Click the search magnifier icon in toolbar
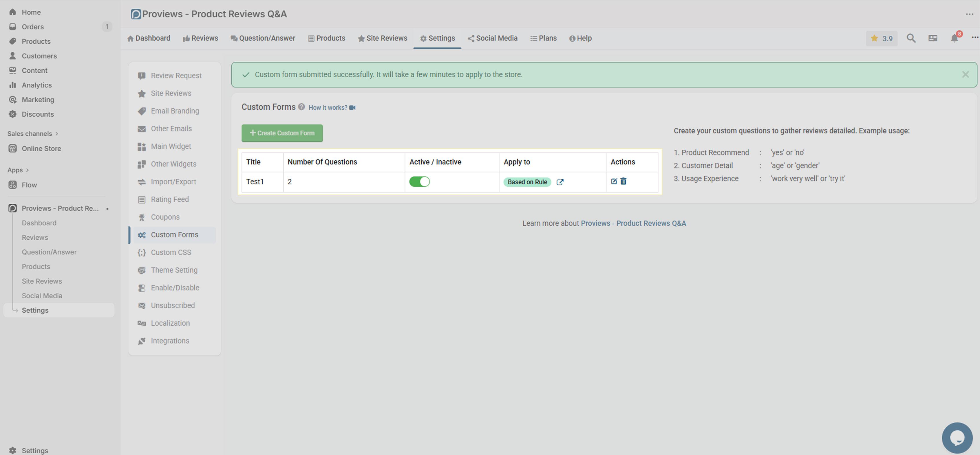The width and height of the screenshot is (980, 455). point(911,38)
